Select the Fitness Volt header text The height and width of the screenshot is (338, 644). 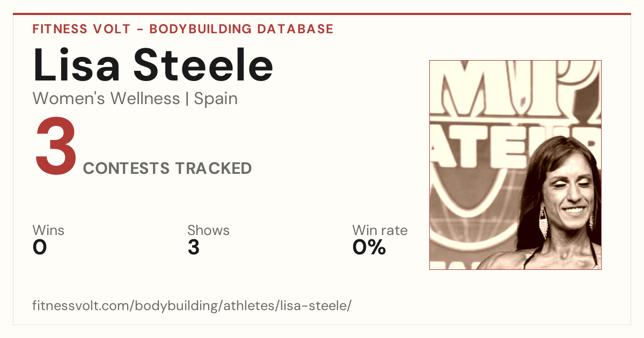(x=81, y=29)
